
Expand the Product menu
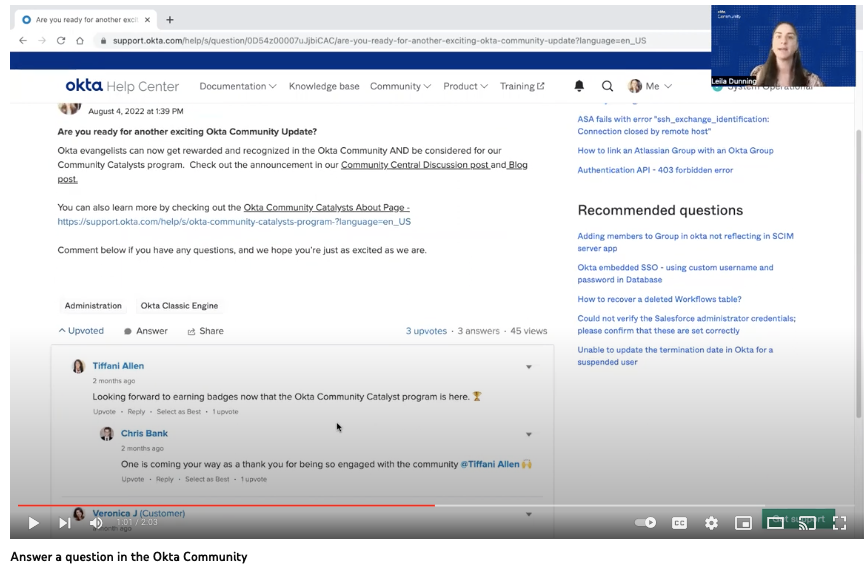click(465, 86)
